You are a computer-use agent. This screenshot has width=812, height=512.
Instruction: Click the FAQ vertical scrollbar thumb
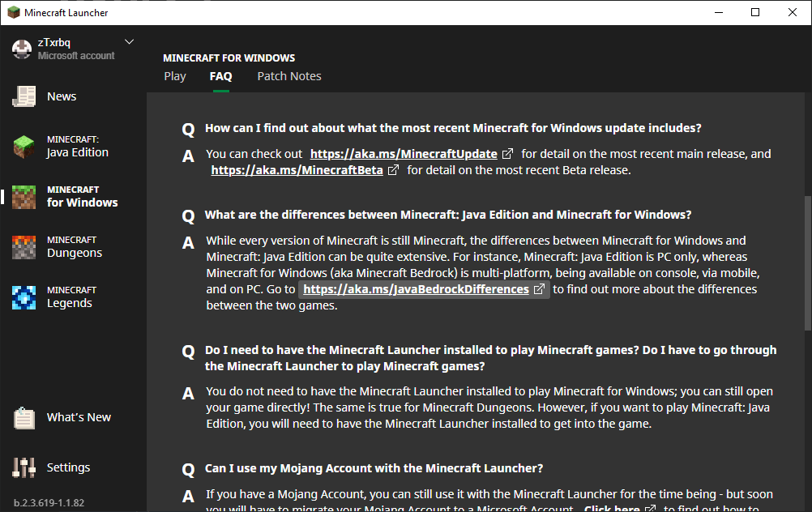tap(807, 263)
